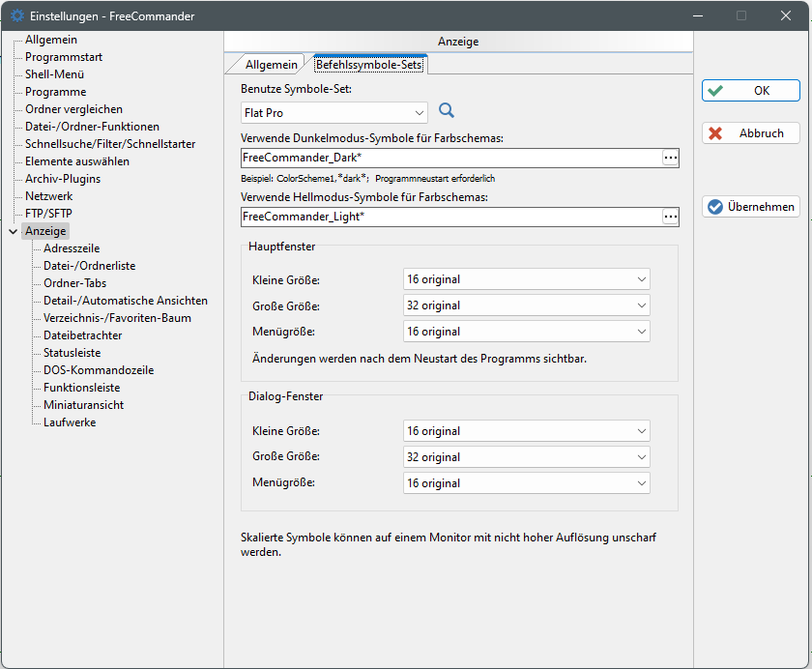
Task: Open Hauptfenster Große Größe dropdown
Action: click(526, 305)
